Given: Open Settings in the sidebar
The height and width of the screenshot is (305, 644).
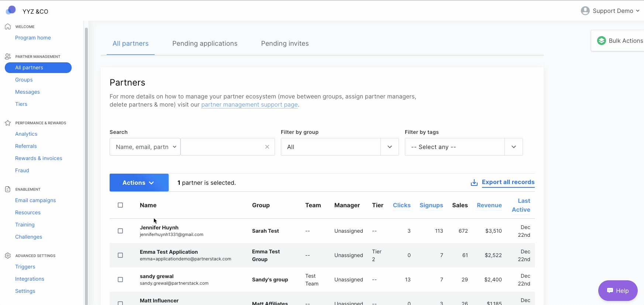Looking at the screenshot, I should click(x=25, y=291).
